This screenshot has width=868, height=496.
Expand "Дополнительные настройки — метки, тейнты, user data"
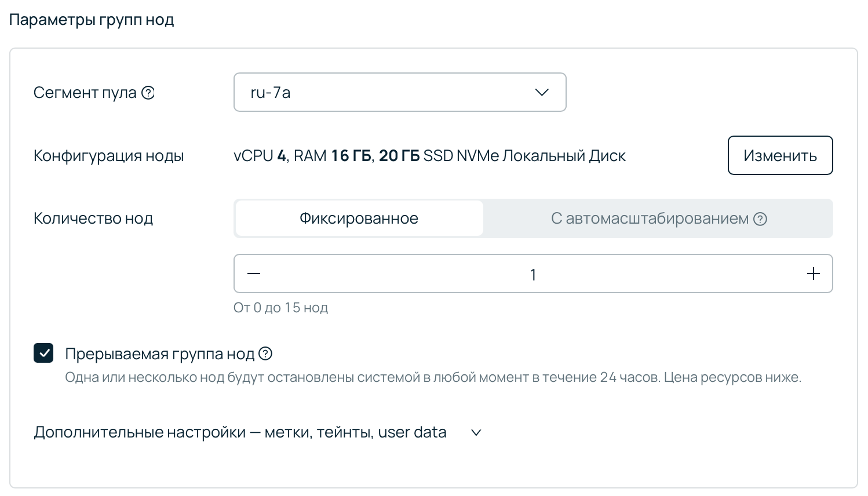click(240, 432)
